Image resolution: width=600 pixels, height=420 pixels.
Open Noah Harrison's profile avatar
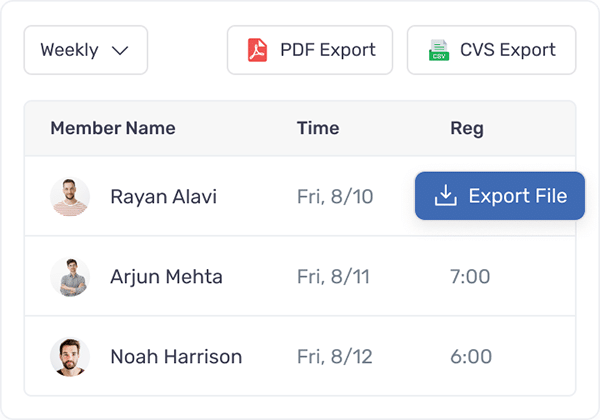pos(70,357)
